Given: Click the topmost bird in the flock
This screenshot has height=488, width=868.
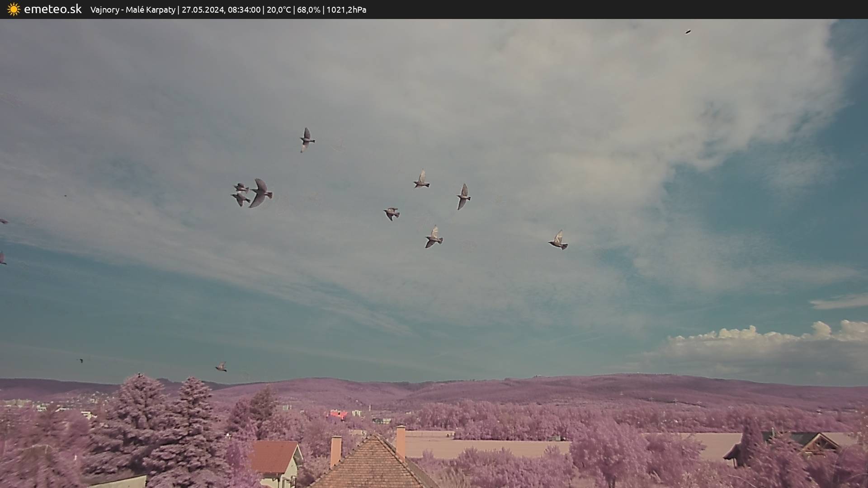Looking at the screenshot, I should pyautogui.click(x=307, y=139).
